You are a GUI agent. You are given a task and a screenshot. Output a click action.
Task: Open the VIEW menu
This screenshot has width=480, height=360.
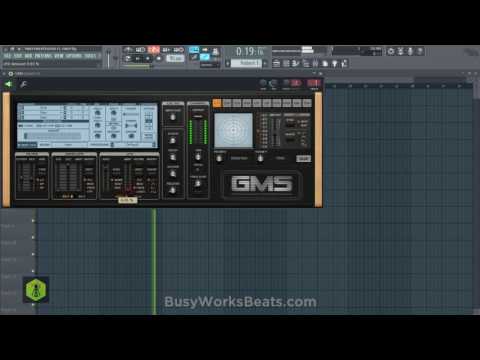(59, 56)
